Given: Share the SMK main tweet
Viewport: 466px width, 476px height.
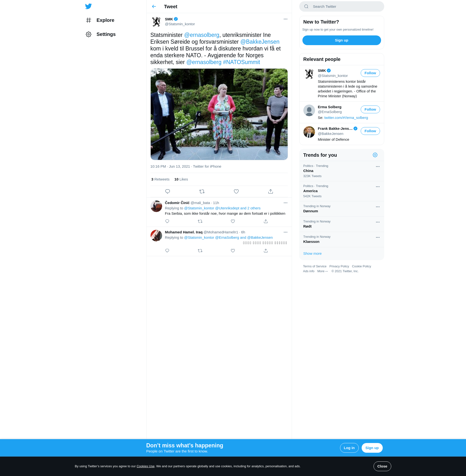Looking at the screenshot, I should pyautogui.click(x=270, y=191).
